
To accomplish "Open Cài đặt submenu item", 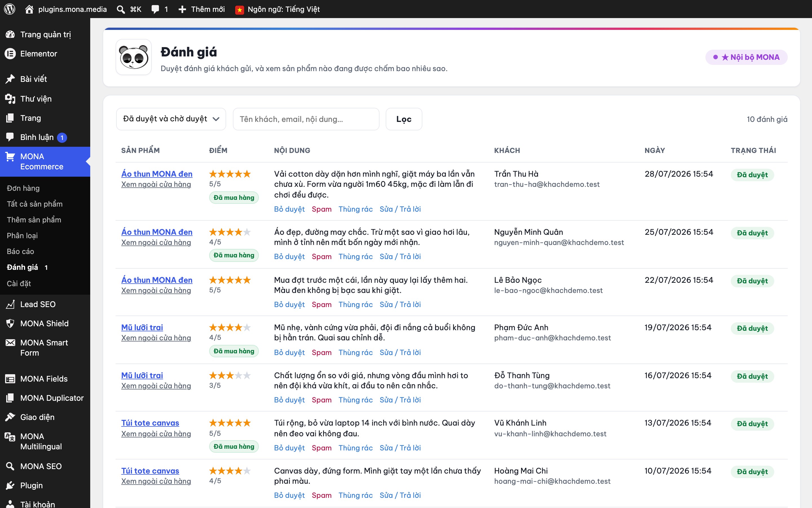I will pos(19,284).
